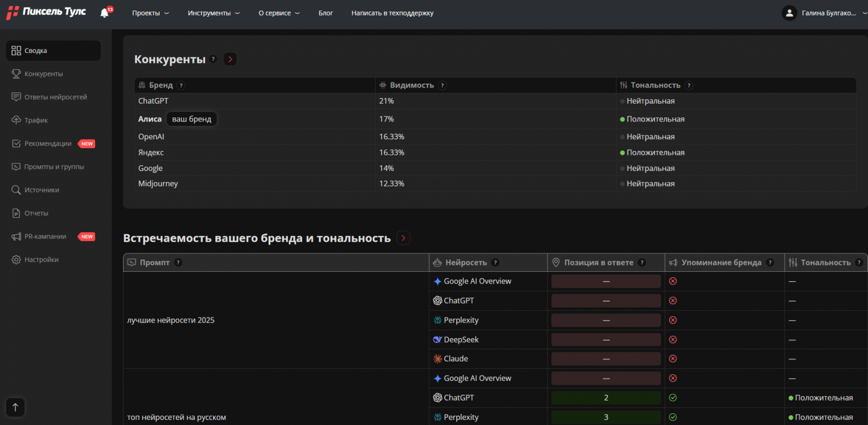This screenshot has width=868, height=425.
Task: Open the Галина Булгакова account menu
Action: tap(828, 13)
